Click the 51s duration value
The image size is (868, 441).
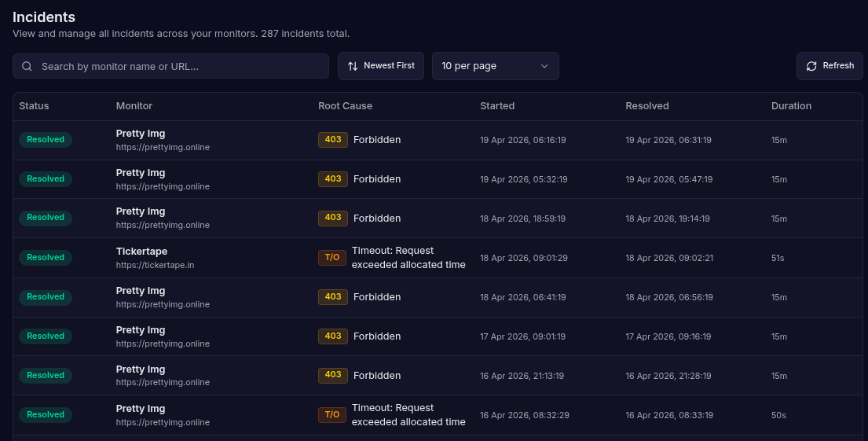(x=778, y=258)
